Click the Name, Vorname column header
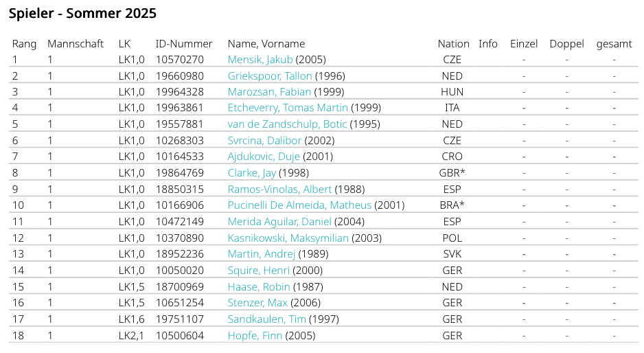Screen dimensions: 644x353 266,44
